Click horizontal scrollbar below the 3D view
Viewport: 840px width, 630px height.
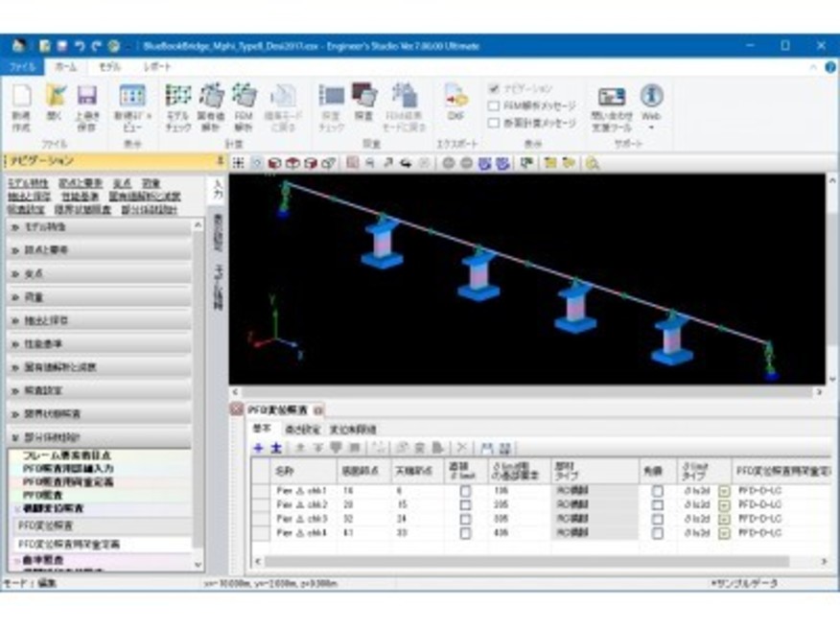click(x=527, y=392)
